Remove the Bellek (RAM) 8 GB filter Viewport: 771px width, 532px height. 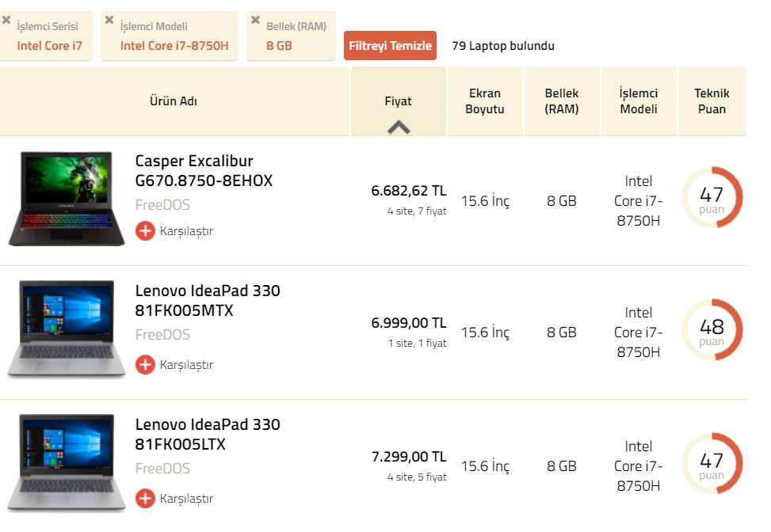click(x=255, y=20)
